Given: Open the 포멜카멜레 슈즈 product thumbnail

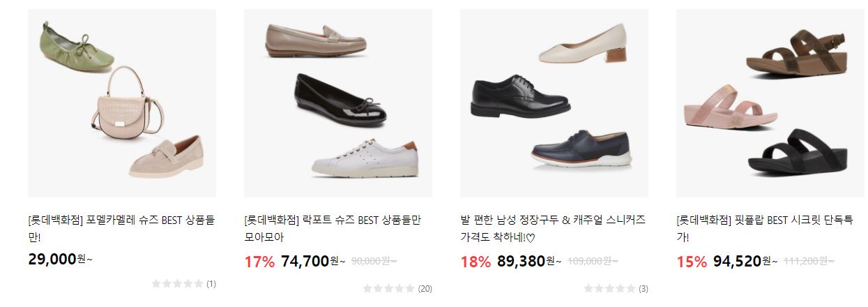Looking at the screenshot, I should coord(122,103).
